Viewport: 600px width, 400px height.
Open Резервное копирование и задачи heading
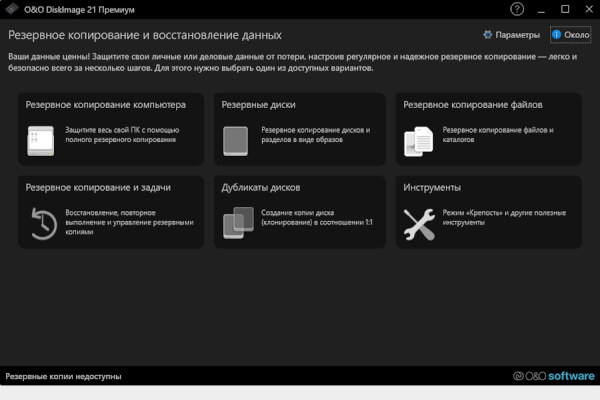(98, 187)
